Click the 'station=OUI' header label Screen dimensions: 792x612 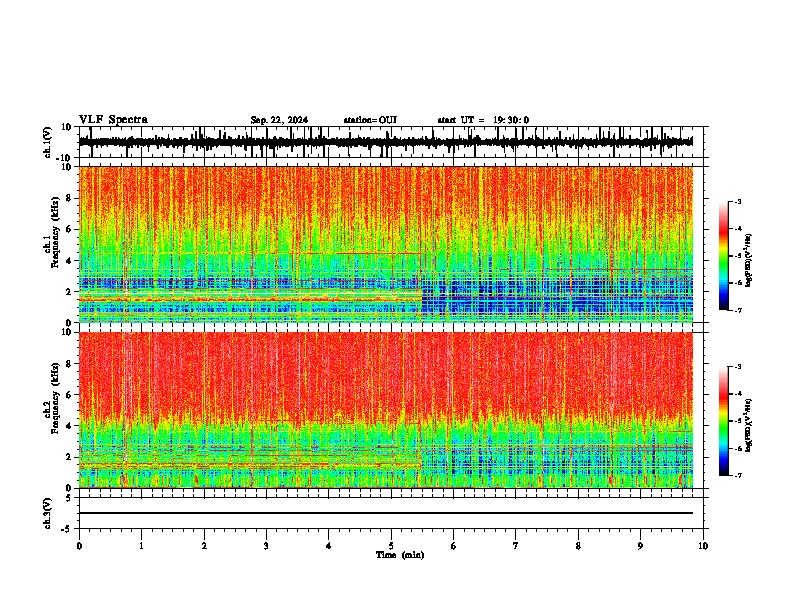pos(370,120)
